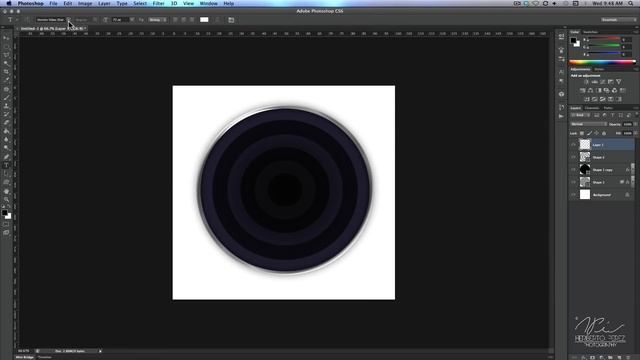Select the Paint Bucket tool
Screen dimensions: 640x360
[6, 131]
